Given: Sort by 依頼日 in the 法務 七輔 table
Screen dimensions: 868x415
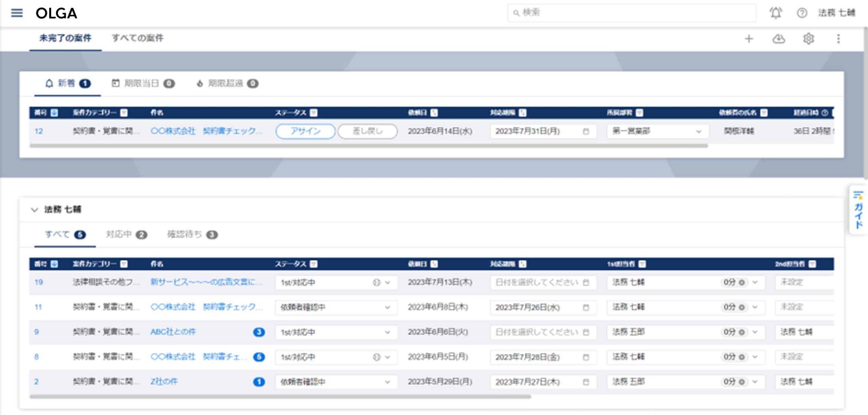Looking at the screenshot, I should pyautogui.click(x=434, y=264).
